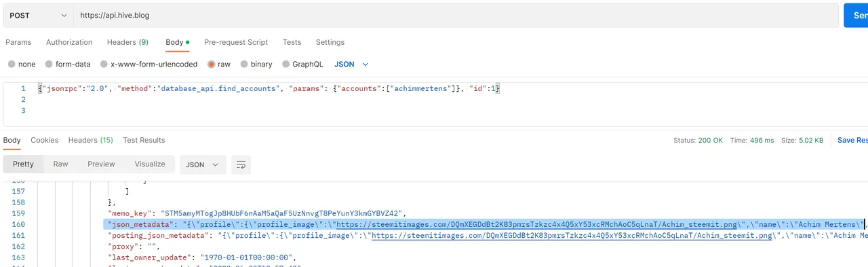This screenshot has height=267, width=868.
Task: Click request editor line number 2
Action: [24, 99]
